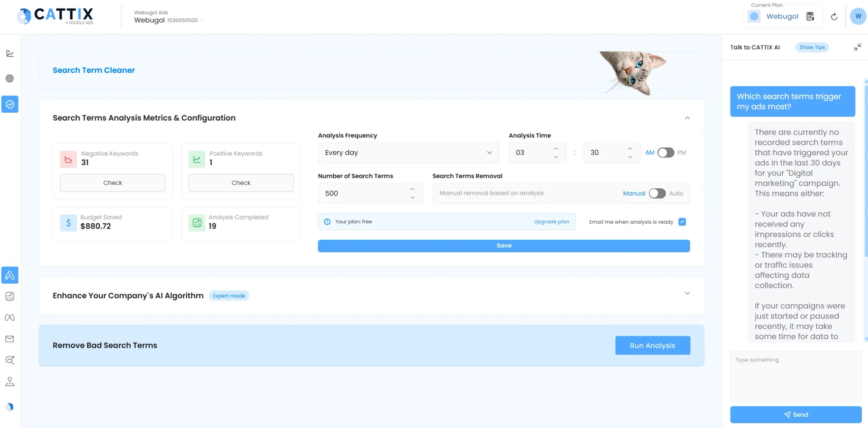Switch Search Terms Removal to Auto
The image size is (868, 428).
pyautogui.click(x=657, y=193)
